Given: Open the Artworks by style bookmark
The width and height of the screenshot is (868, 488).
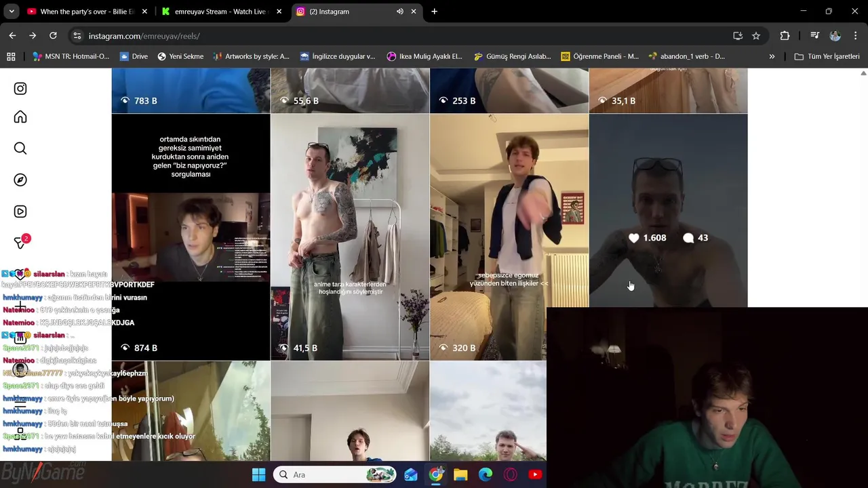Looking at the screenshot, I should point(251,56).
